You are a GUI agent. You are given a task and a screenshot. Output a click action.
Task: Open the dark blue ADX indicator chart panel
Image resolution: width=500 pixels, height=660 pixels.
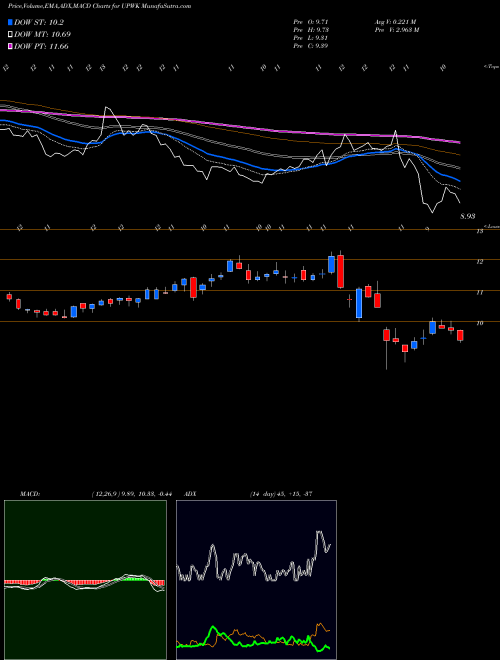pyautogui.click(x=256, y=580)
